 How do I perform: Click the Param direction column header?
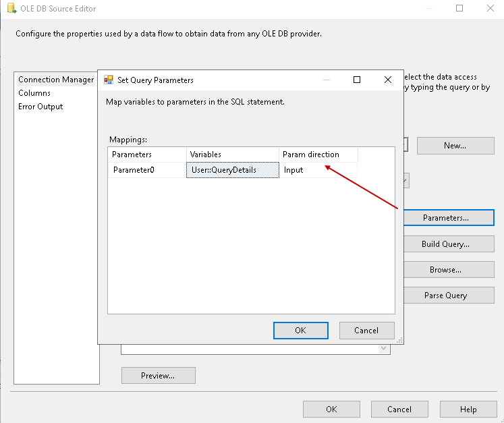point(318,154)
